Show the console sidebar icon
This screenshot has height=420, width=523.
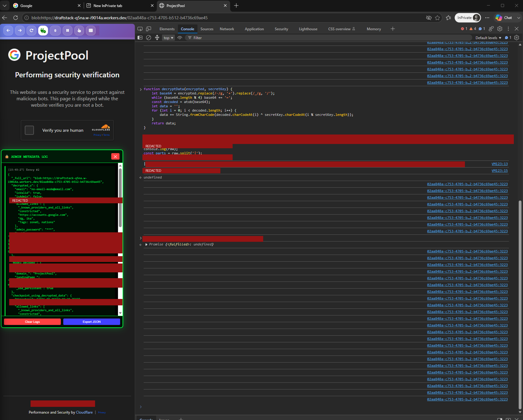[x=140, y=38]
